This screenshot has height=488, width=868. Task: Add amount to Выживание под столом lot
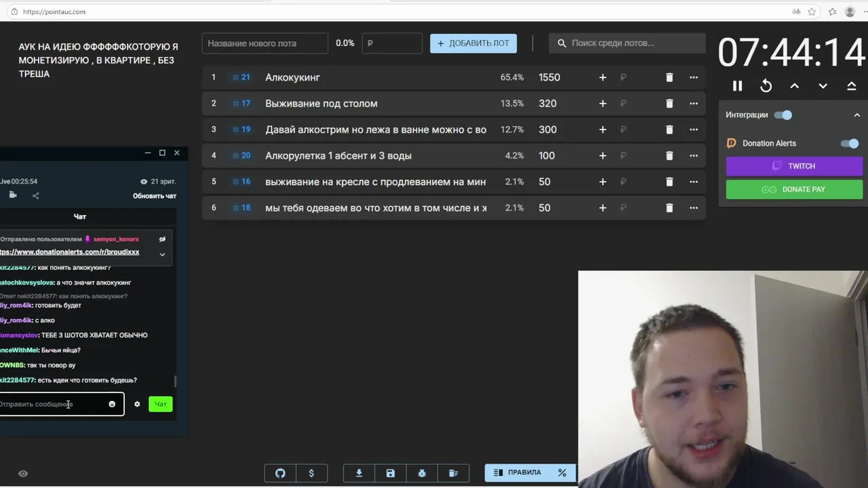click(x=602, y=104)
